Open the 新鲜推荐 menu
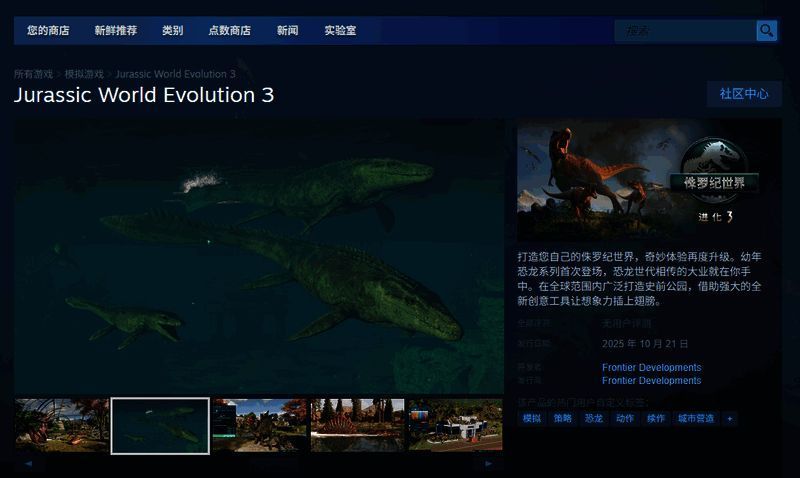Image resolution: width=800 pixels, height=478 pixels. tap(116, 31)
